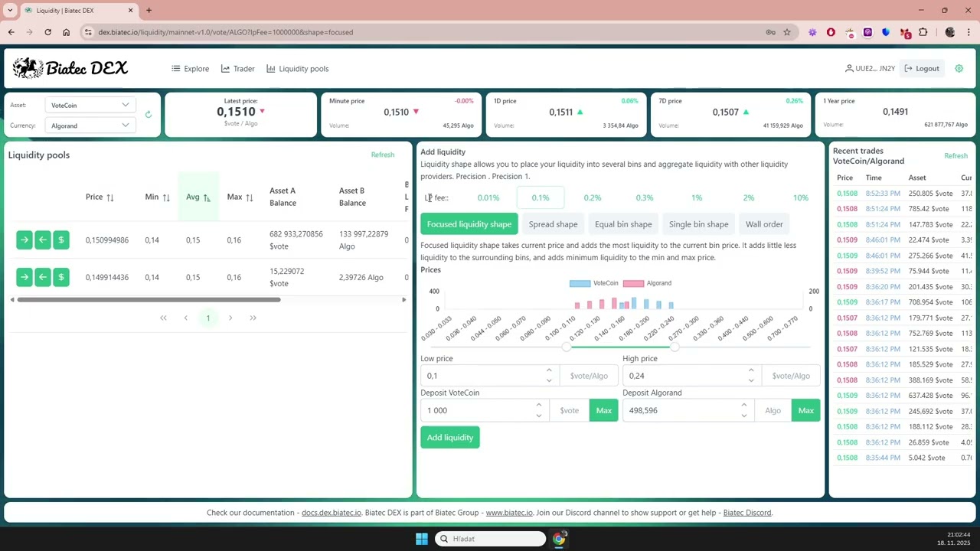Select the Single bin shape tab
The image size is (980, 551).
pos(699,224)
